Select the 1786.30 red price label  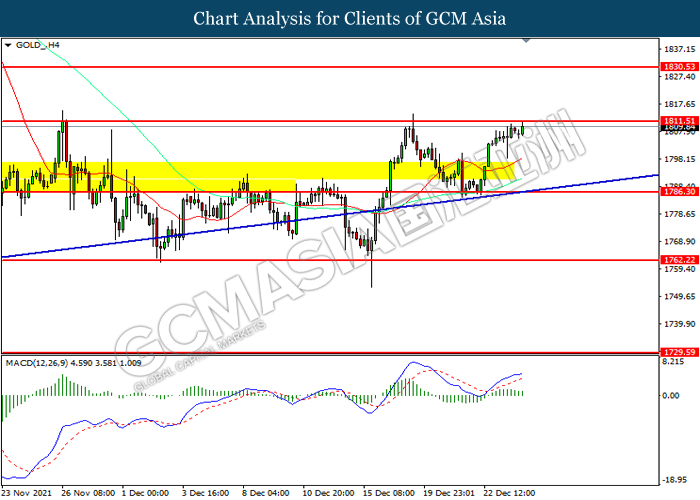(x=679, y=192)
